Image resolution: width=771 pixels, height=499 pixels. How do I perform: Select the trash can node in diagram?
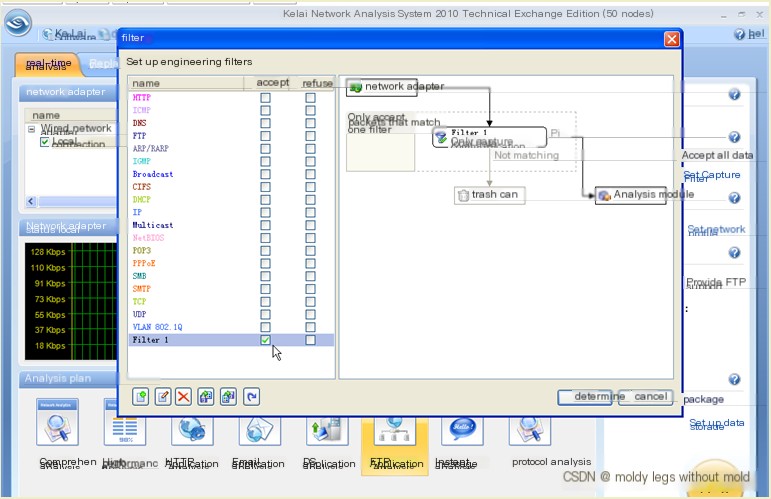(490, 195)
